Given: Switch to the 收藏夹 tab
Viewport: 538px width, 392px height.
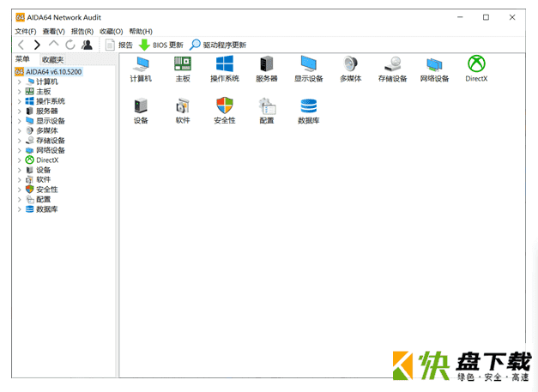Looking at the screenshot, I should click(x=52, y=60).
